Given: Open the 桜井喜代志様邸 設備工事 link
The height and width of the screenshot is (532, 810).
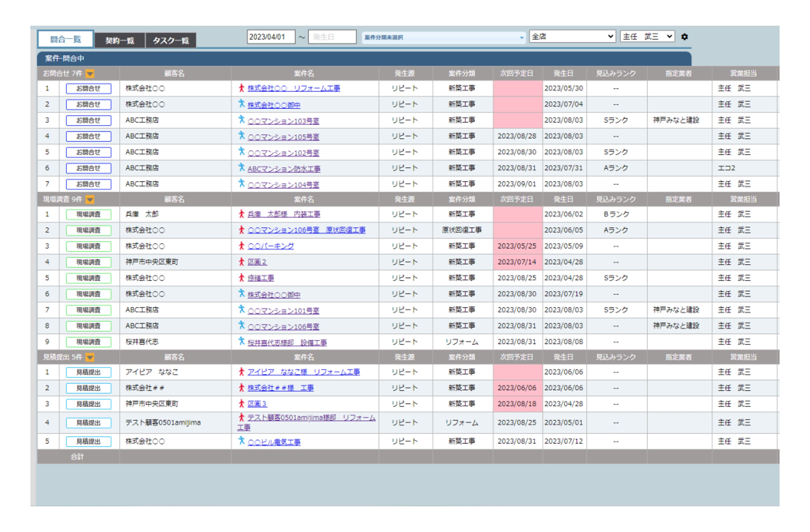Looking at the screenshot, I should (x=287, y=343).
